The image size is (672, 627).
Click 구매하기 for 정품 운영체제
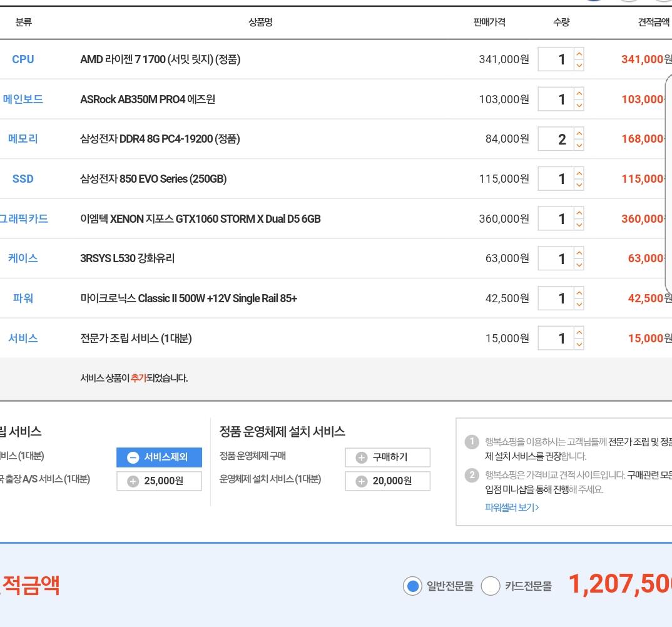click(388, 457)
